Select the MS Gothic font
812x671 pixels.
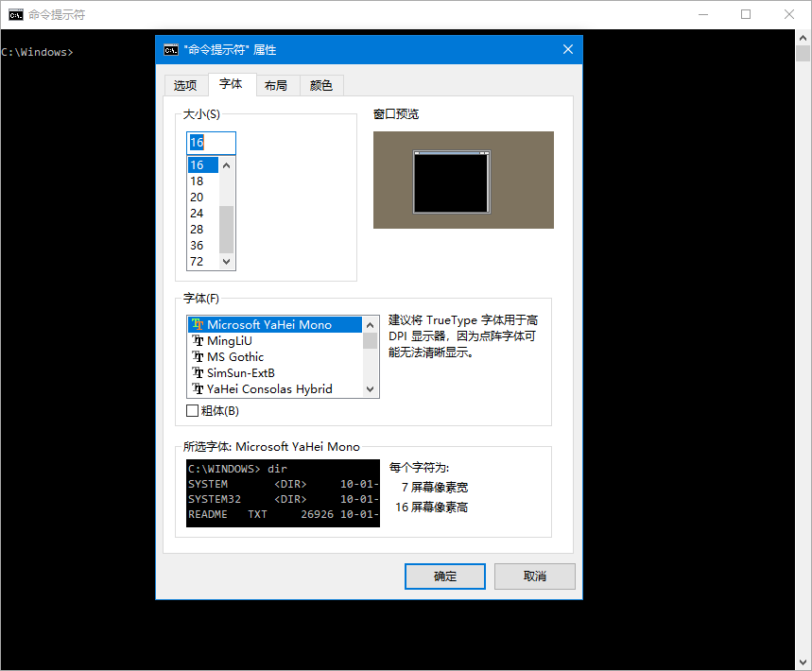[274, 356]
